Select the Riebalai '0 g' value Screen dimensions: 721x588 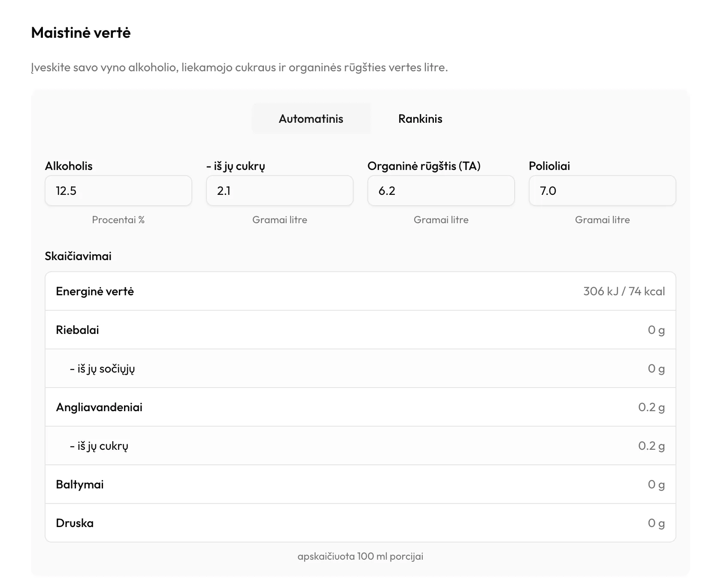point(656,330)
